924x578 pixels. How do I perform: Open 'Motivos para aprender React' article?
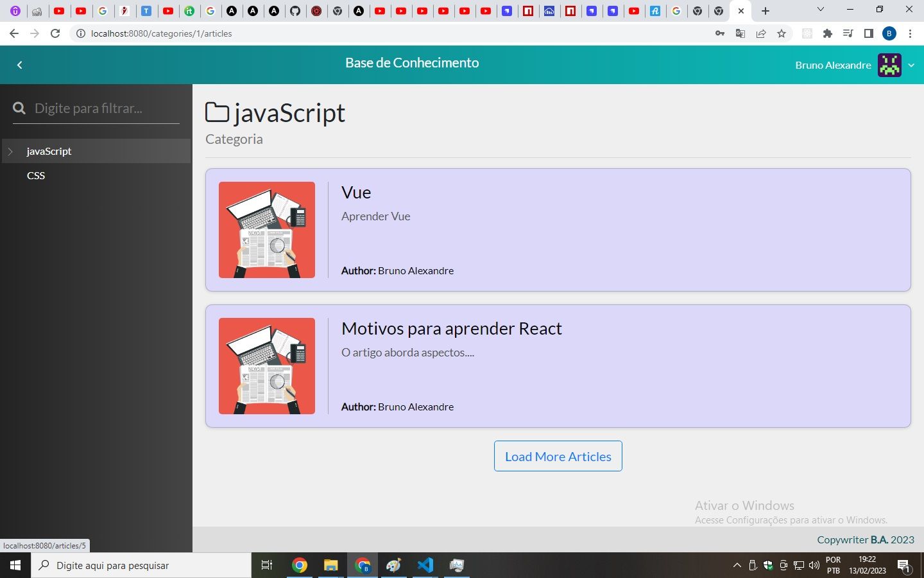452,329
